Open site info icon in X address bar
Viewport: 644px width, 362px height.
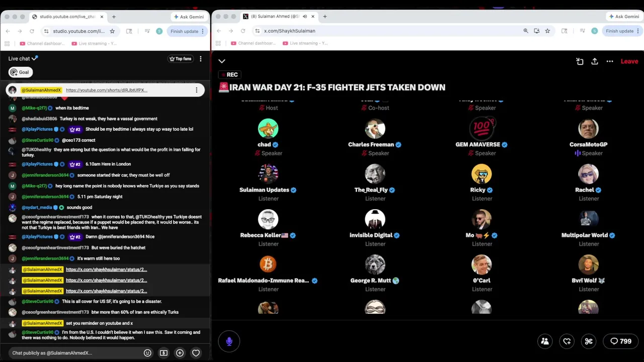pos(258,31)
